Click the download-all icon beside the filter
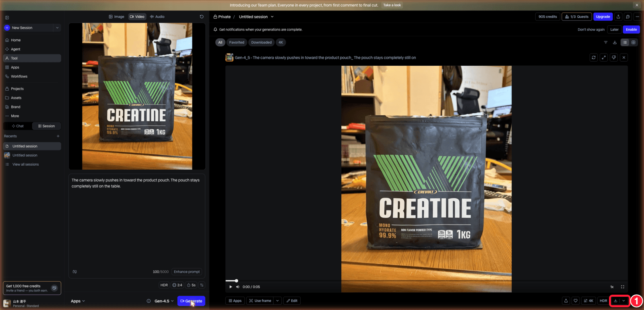Viewport: 644px width, 310px height. click(x=615, y=42)
